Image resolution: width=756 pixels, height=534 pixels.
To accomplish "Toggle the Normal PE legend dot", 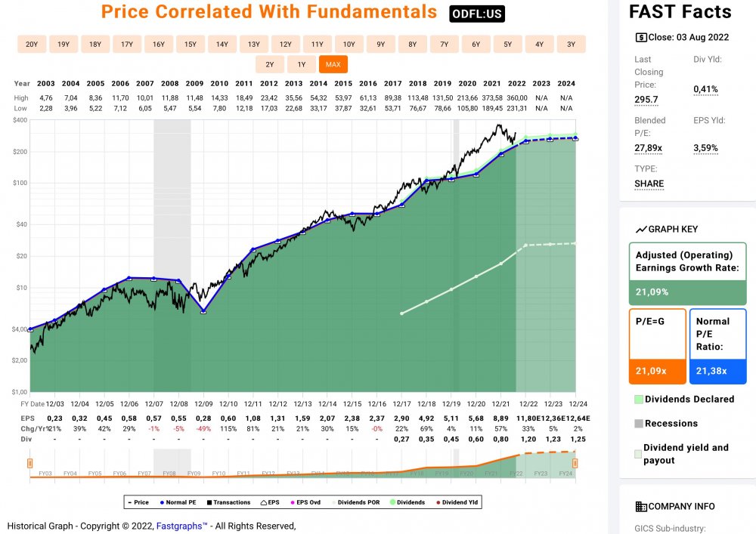I will click(x=161, y=502).
